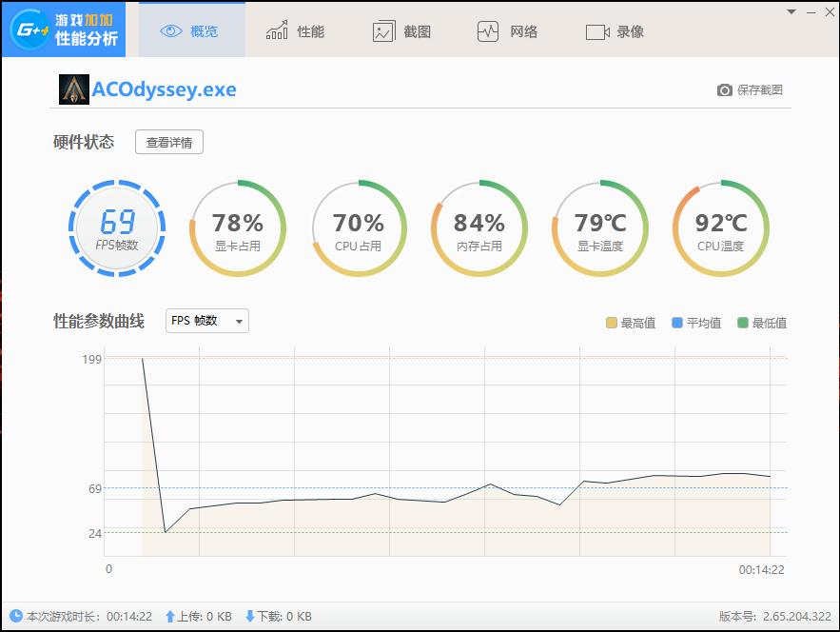The image size is (840, 632).
Task: Click the 92°C CPU温度 gauge
Action: pos(720,228)
